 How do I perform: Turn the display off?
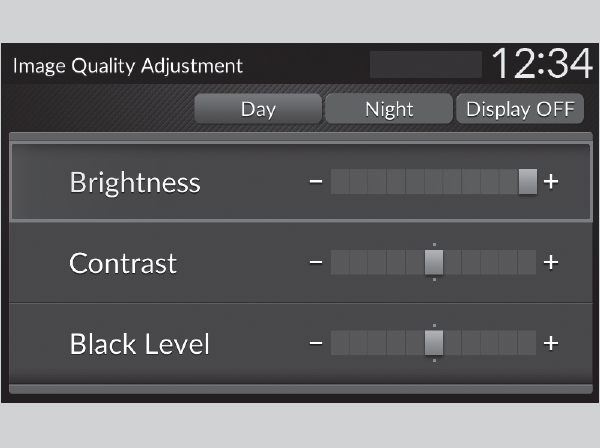click(x=519, y=109)
